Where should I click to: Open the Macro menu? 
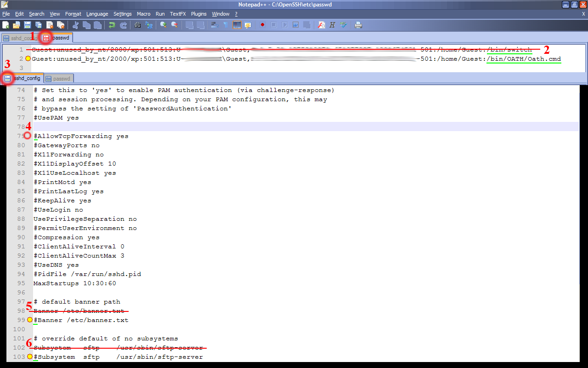[144, 14]
